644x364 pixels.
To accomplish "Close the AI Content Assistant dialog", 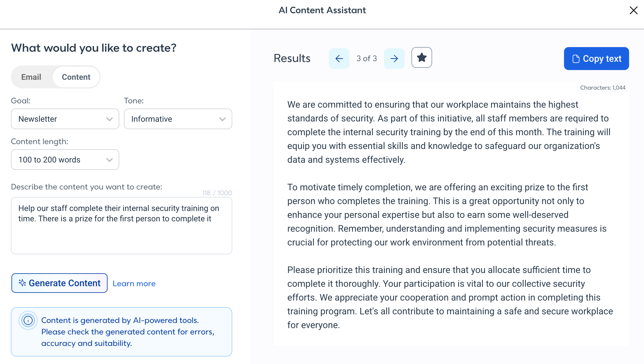I will (x=633, y=10).
